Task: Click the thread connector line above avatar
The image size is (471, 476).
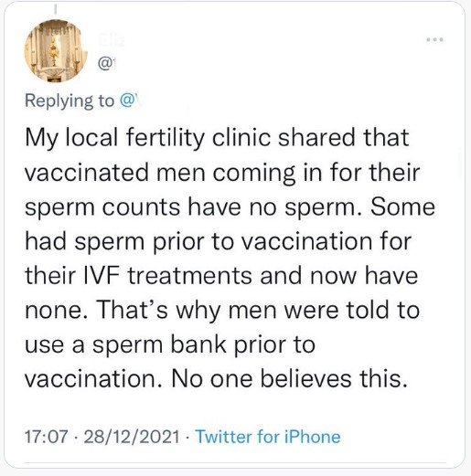Action: click(56, 9)
